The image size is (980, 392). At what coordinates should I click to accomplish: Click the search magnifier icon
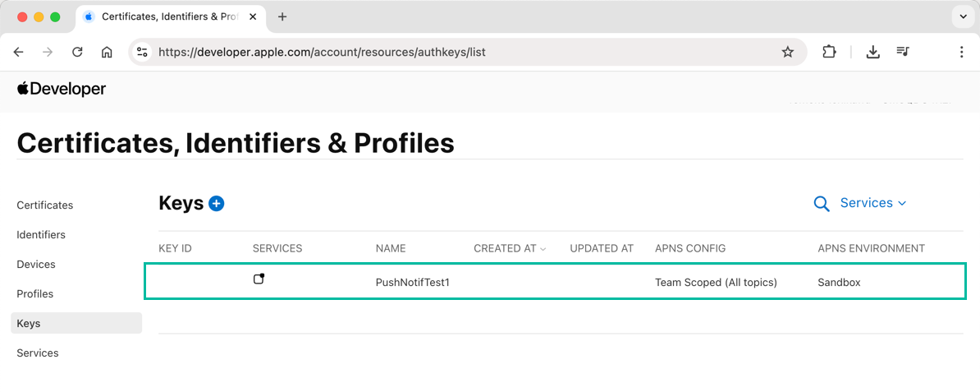click(x=821, y=204)
